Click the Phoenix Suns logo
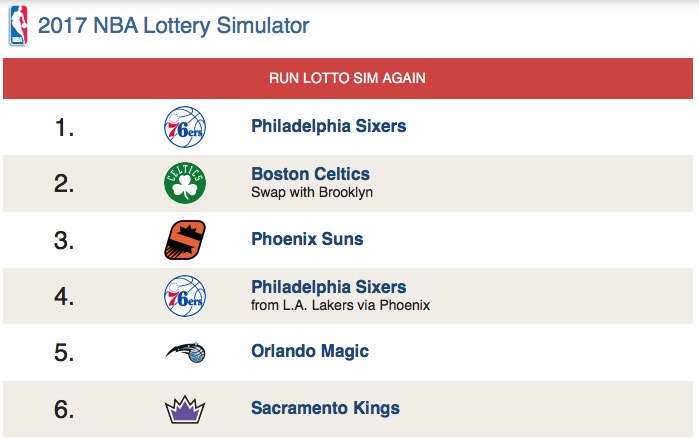The height and width of the screenshot is (438, 699). (x=184, y=240)
